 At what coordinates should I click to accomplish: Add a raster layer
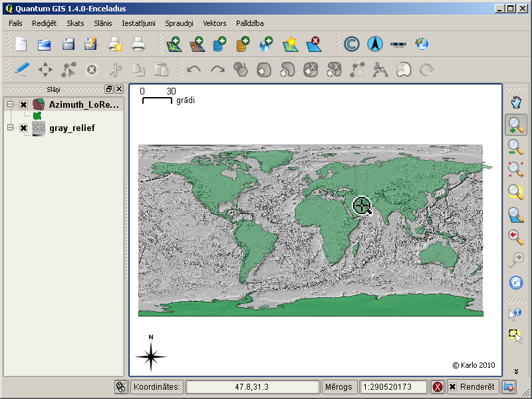[198, 44]
